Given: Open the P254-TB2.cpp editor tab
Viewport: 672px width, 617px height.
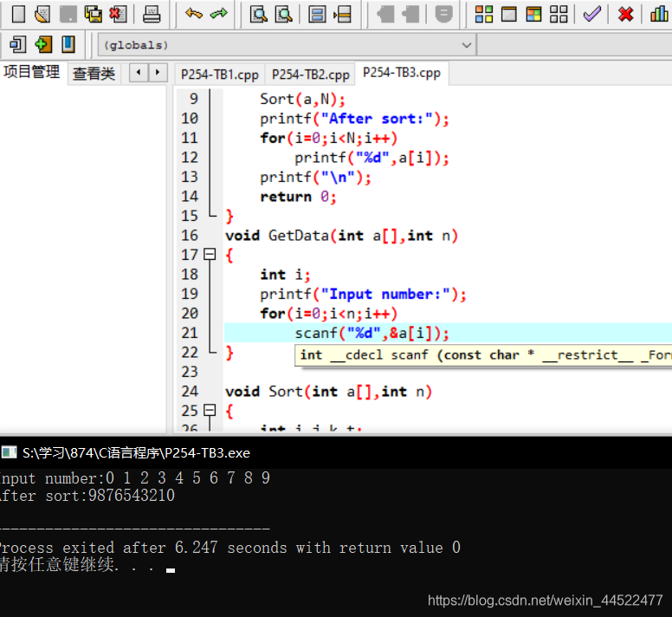Looking at the screenshot, I should [311, 75].
